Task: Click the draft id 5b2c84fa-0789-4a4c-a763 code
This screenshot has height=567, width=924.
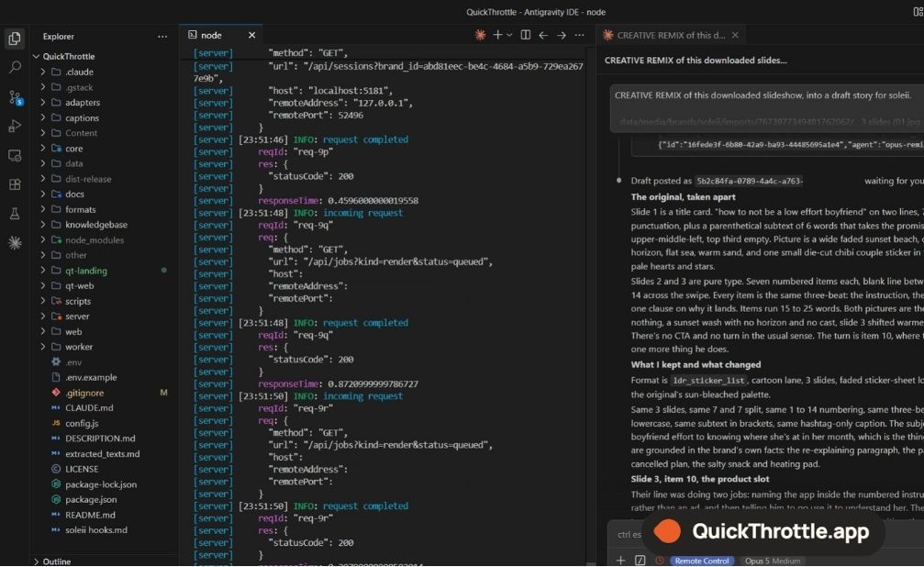Action: click(x=749, y=181)
